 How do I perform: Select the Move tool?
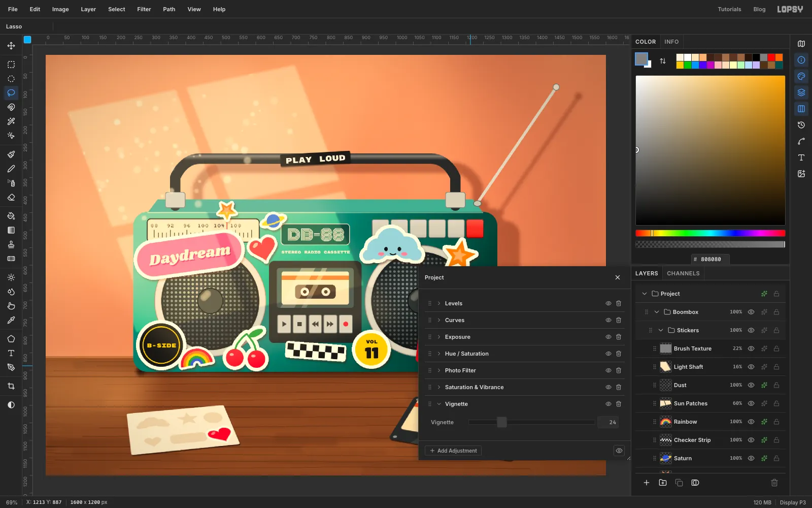click(11, 46)
